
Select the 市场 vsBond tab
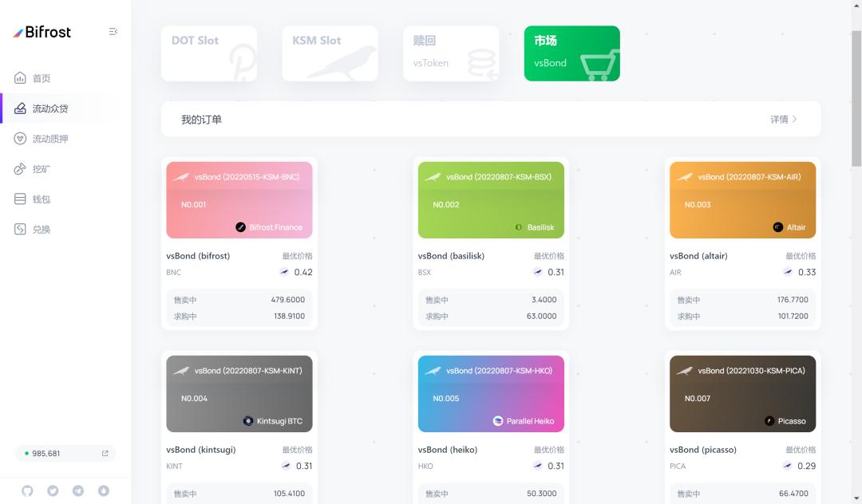571,53
